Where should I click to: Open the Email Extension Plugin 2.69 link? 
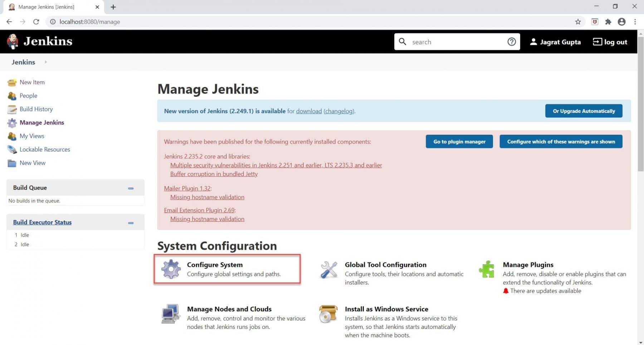point(199,210)
